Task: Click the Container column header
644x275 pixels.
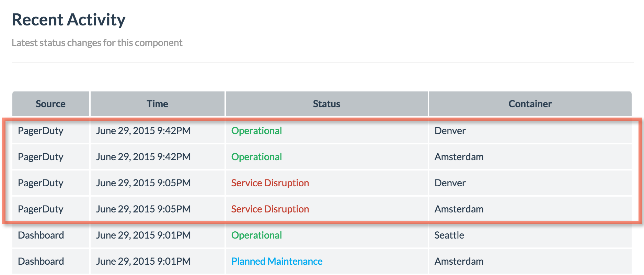Action: click(530, 104)
